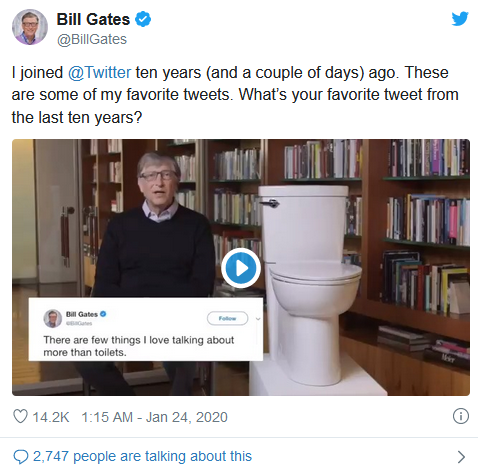Image resolution: width=478 pixels, height=470 pixels.
Task: Expand the conversation with the right chevron arrow
Action: tap(461, 457)
